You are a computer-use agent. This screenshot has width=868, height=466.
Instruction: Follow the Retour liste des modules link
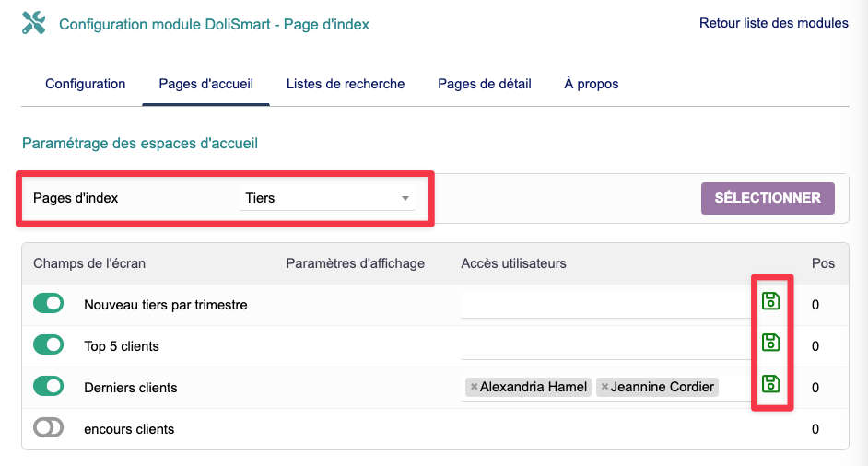(x=774, y=23)
